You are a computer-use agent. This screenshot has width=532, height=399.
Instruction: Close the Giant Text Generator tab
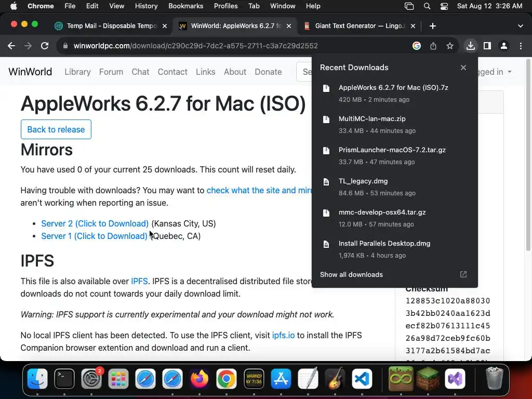click(x=413, y=26)
